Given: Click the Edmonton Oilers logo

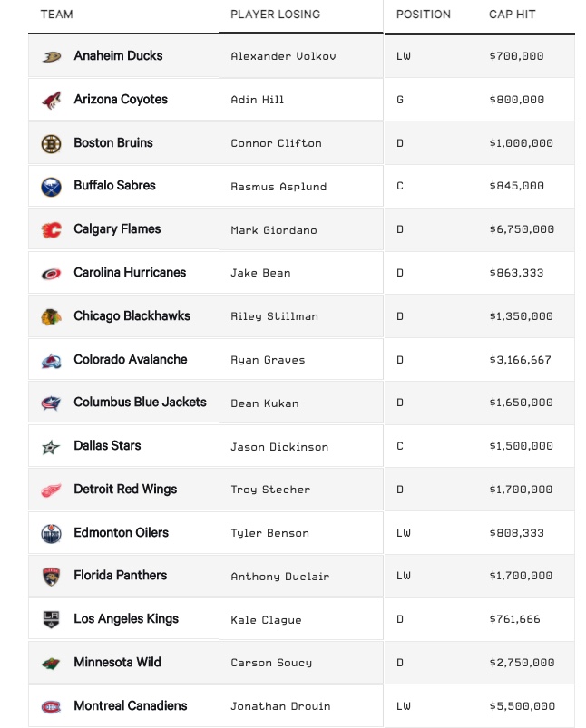Looking at the screenshot, I should (x=51, y=534).
